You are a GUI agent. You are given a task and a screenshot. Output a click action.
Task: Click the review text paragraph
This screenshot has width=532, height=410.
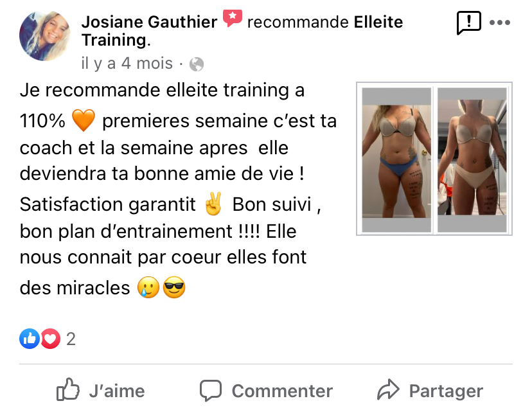click(178, 189)
